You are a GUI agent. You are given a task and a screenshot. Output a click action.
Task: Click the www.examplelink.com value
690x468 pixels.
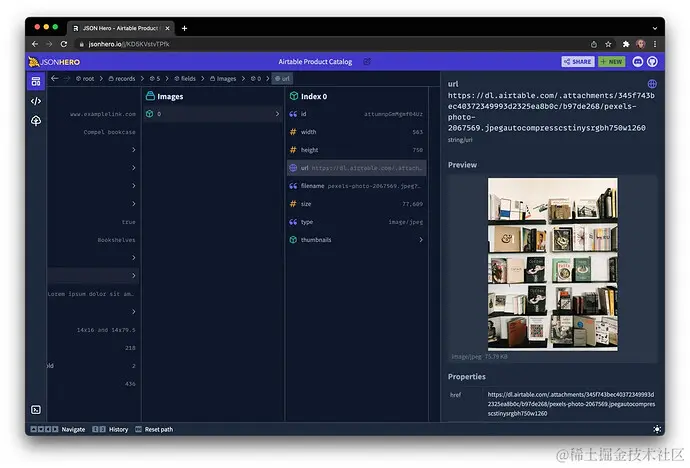pyautogui.click(x=103, y=114)
